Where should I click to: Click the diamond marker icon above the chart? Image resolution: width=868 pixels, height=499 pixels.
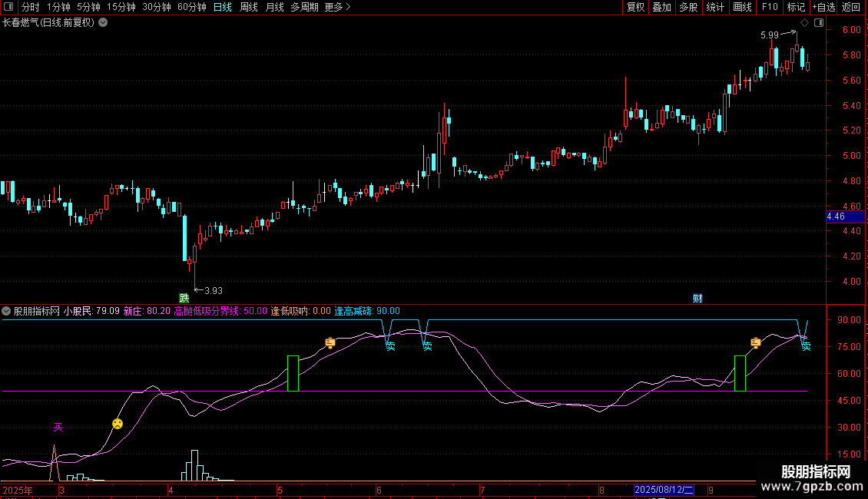click(x=804, y=23)
